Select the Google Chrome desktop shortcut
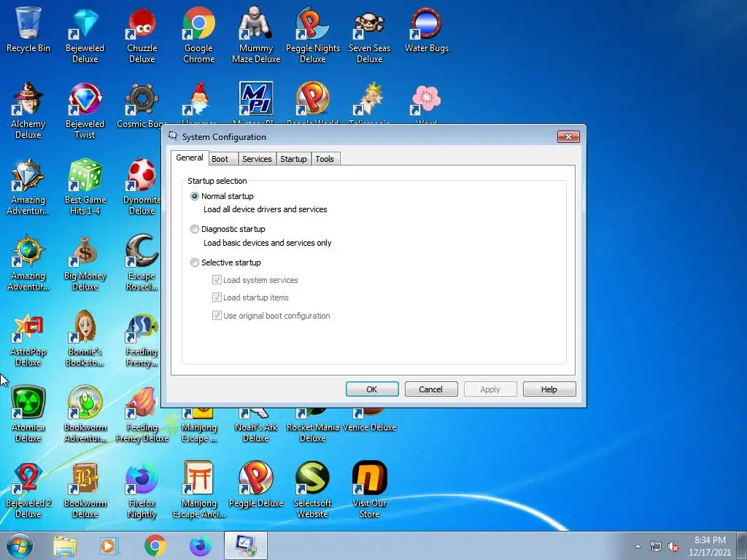 (x=198, y=35)
